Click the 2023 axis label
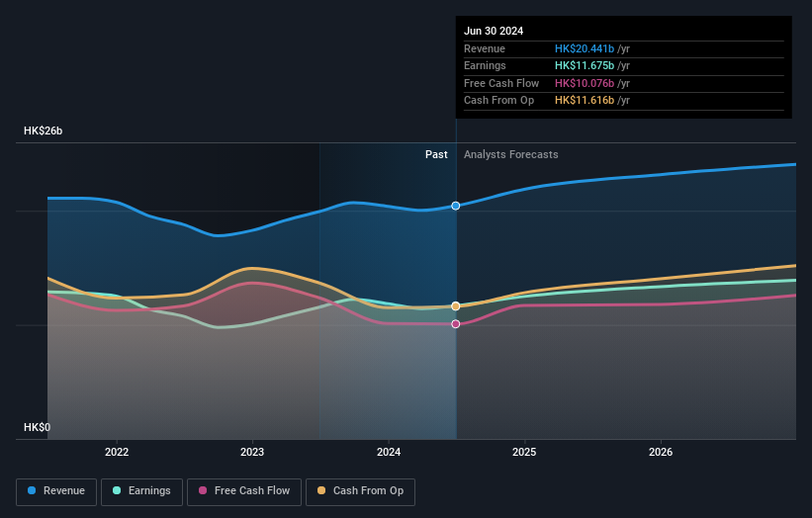 tap(252, 452)
